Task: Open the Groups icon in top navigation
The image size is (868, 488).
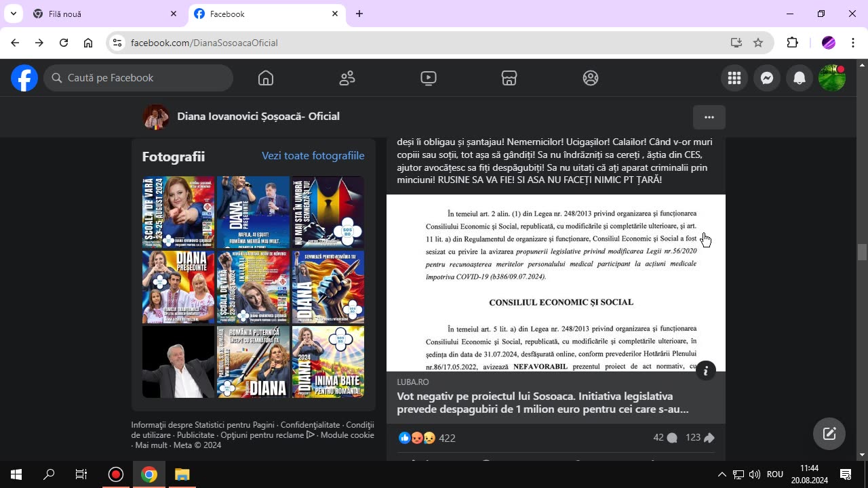Action: [591, 78]
